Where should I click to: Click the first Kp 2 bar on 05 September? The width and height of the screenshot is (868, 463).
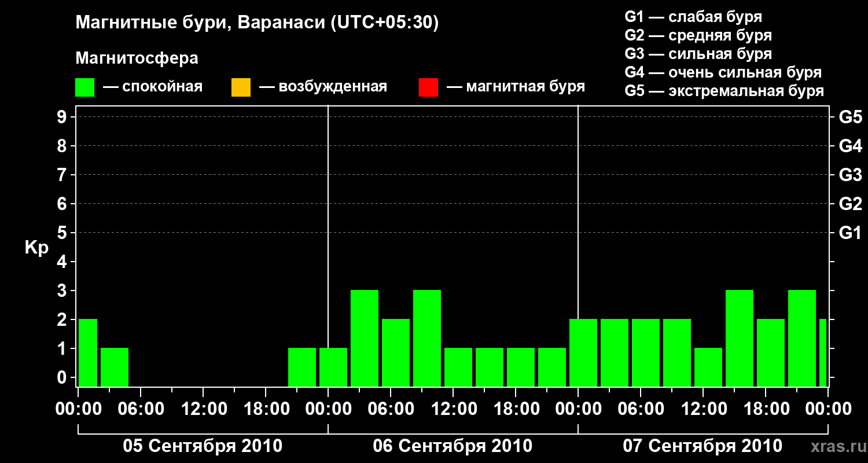[88, 353]
